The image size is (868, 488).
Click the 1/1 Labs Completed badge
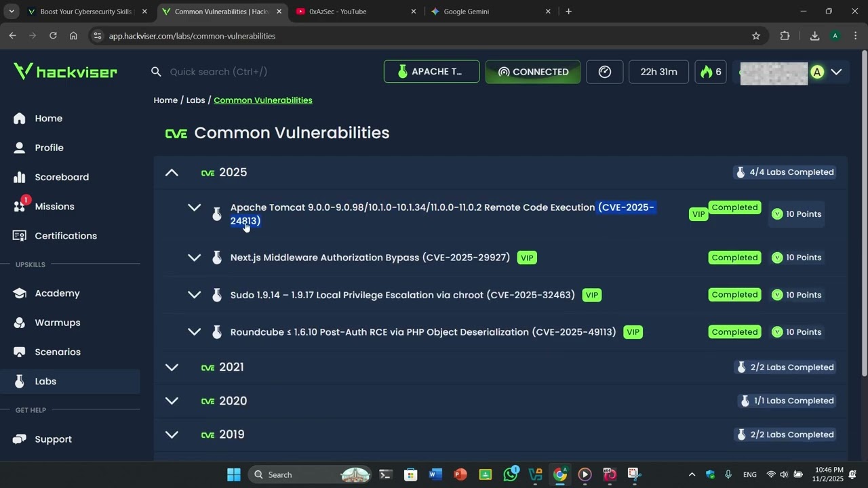pos(787,401)
